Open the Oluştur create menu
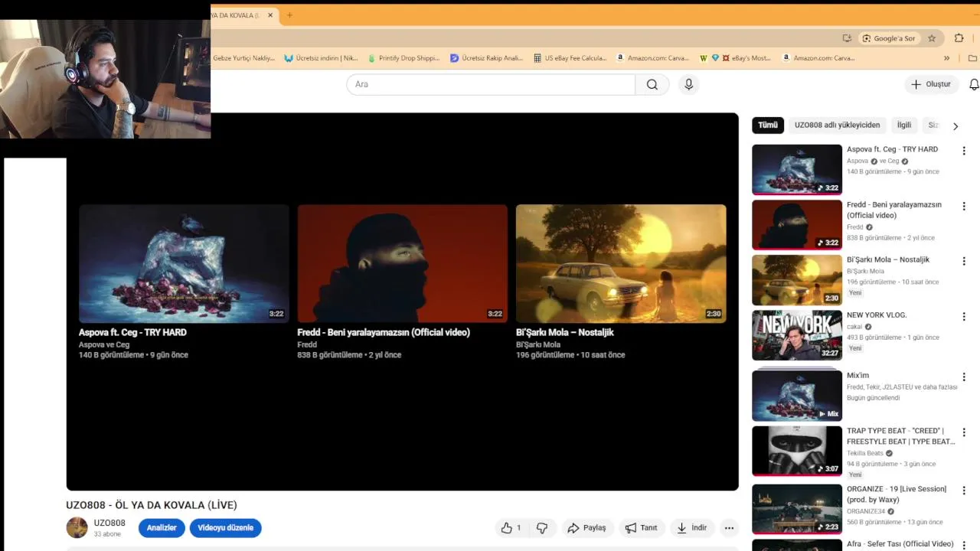Viewport: 980px width, 551px height. [x=931, y=84]
